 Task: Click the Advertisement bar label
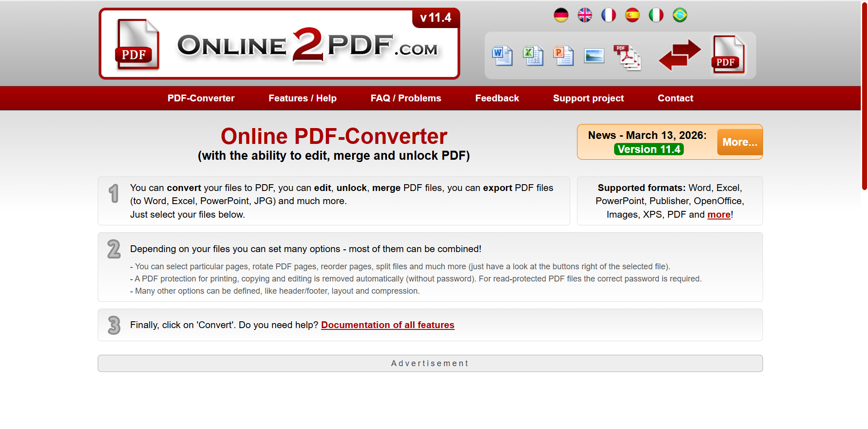pos(430,363)
